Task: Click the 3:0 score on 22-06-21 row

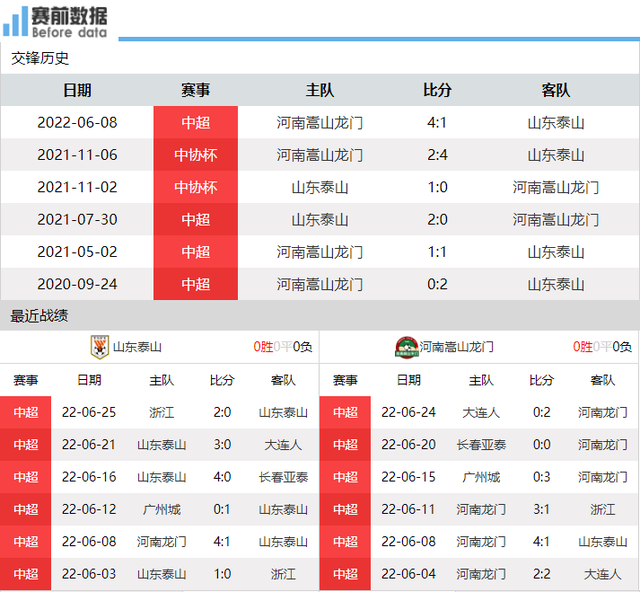Action: coord(222,445)
